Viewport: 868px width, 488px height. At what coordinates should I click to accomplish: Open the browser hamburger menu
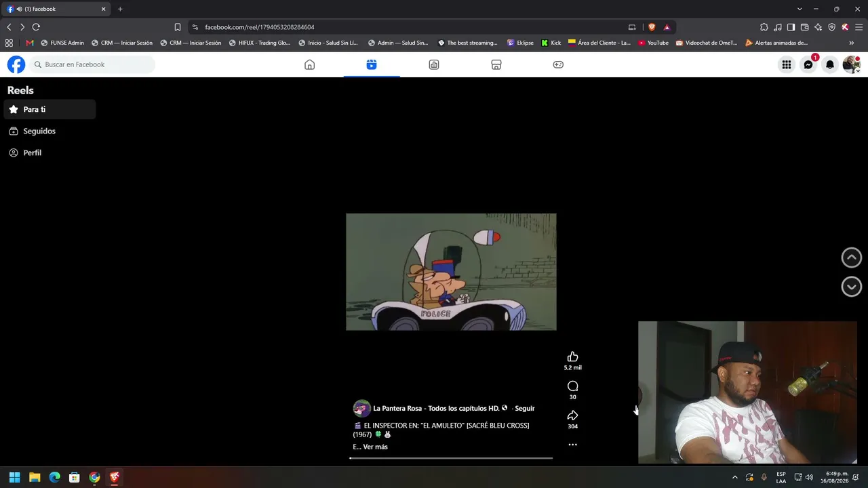point(859,27)
